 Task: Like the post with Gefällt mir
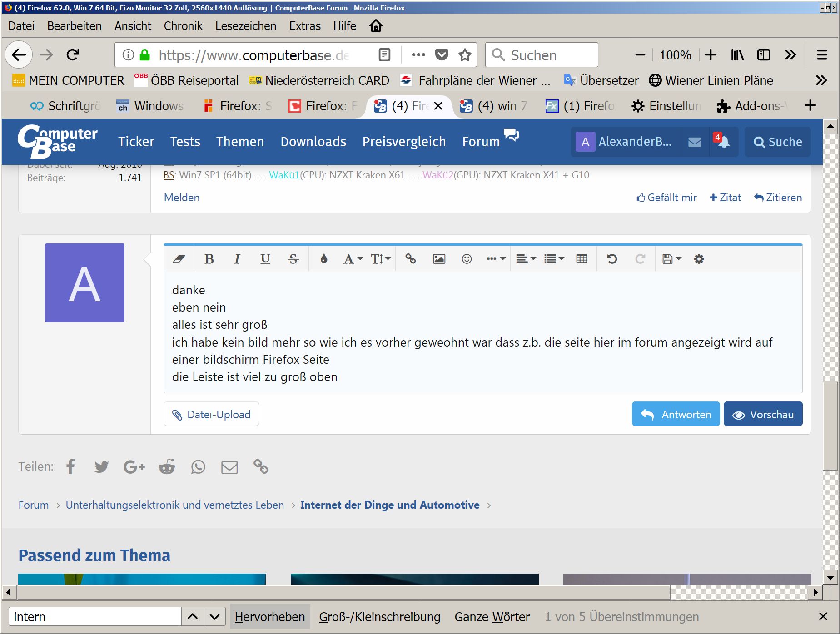coord(666,198)
